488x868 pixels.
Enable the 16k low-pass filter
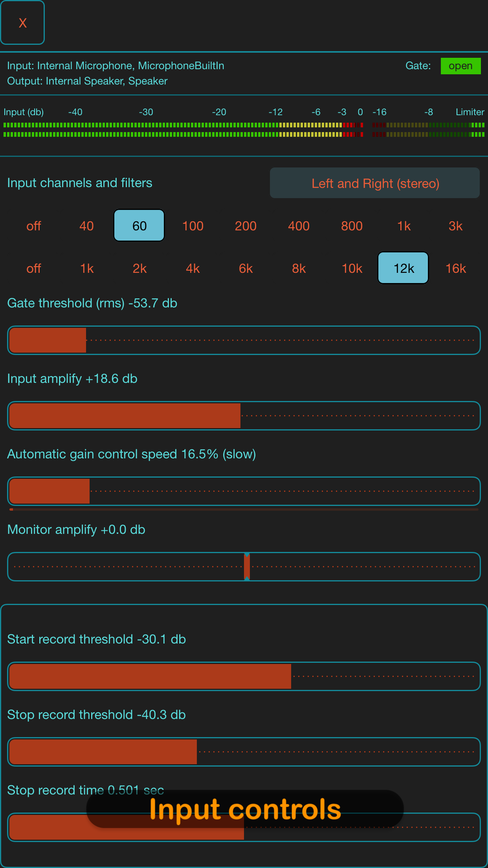coord(455,268)
